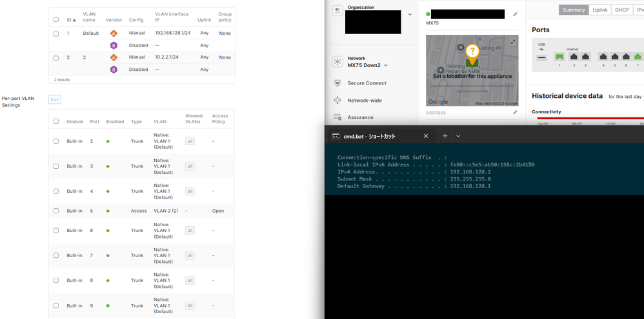This screenshot has width=644, height=319.
Task: Click the Assurance sidebar icon
Action: point(337,117)
